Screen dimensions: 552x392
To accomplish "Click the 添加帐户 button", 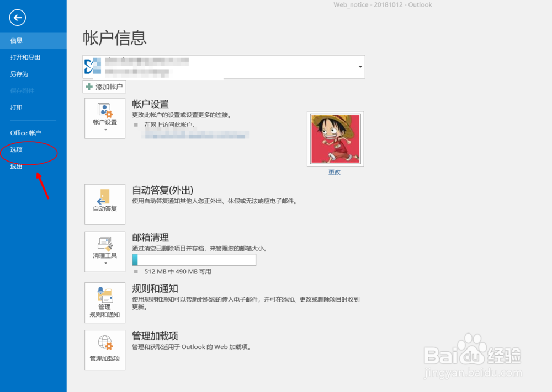I will point(104,87).
